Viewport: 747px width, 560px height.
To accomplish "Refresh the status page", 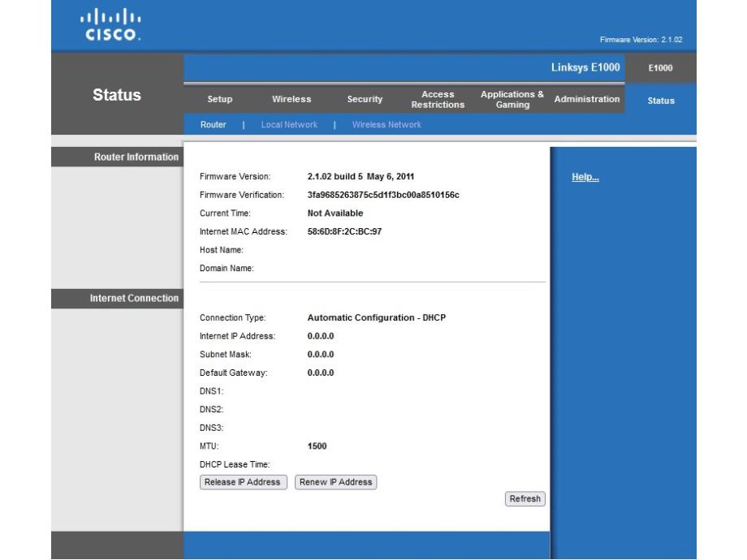I will (525, 499).
